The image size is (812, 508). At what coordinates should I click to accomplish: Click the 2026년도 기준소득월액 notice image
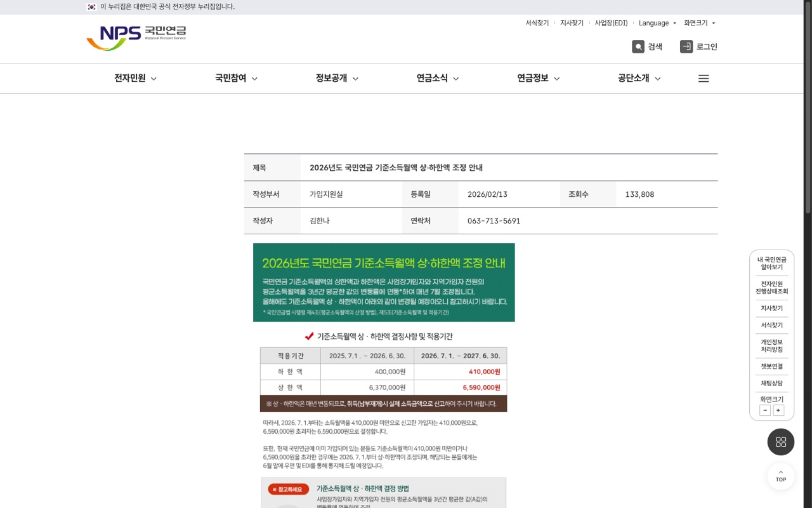click(384, 375)
